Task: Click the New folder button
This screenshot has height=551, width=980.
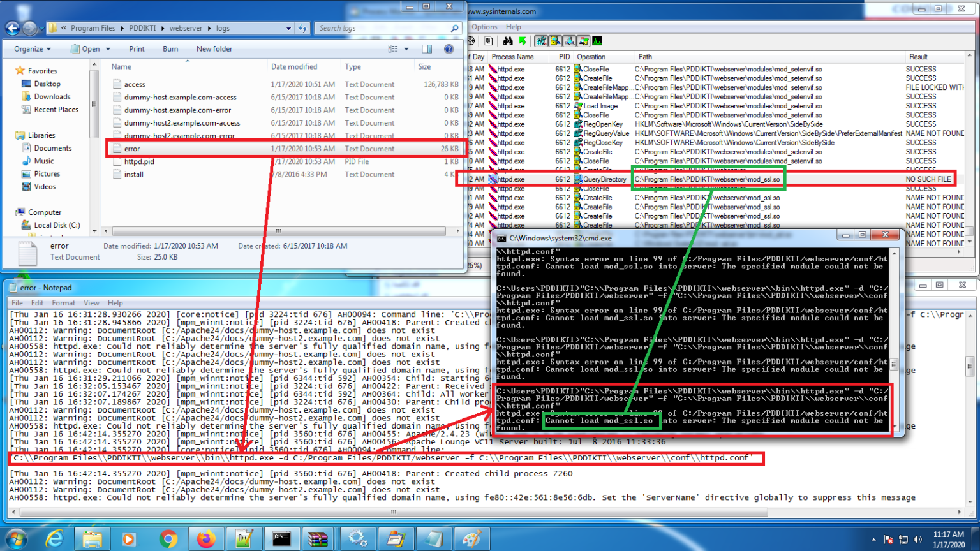Action: coord(214,49)
